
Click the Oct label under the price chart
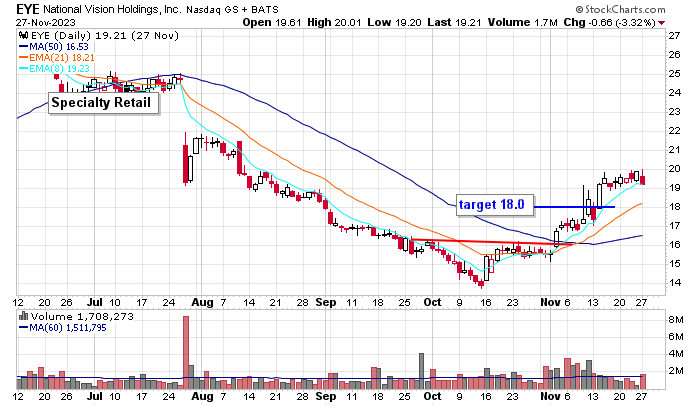point(432,302)
